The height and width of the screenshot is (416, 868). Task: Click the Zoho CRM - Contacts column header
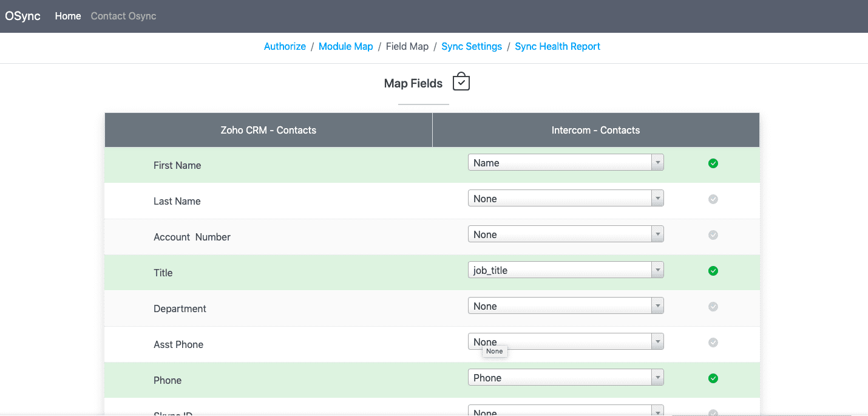268,130
